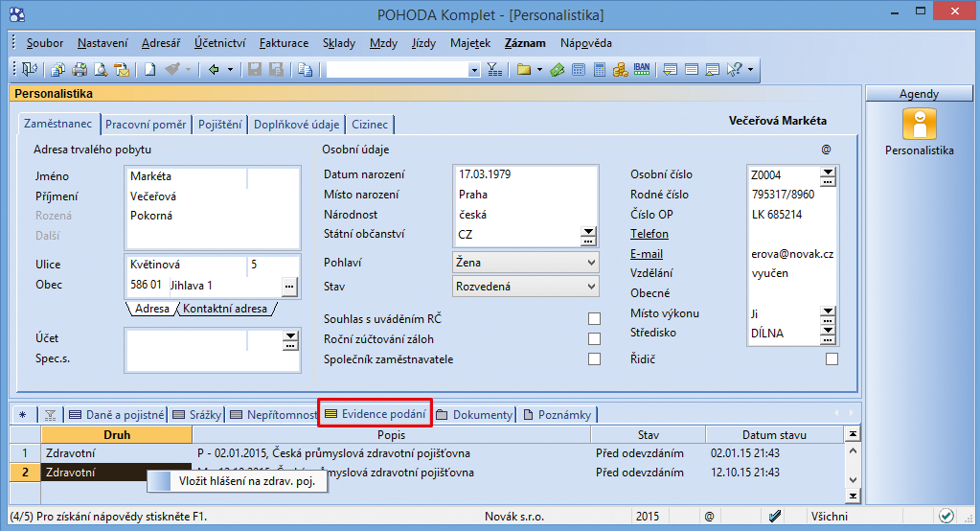Switch to the Pojištění tab

pyautogui.click(x=220, y=125)
